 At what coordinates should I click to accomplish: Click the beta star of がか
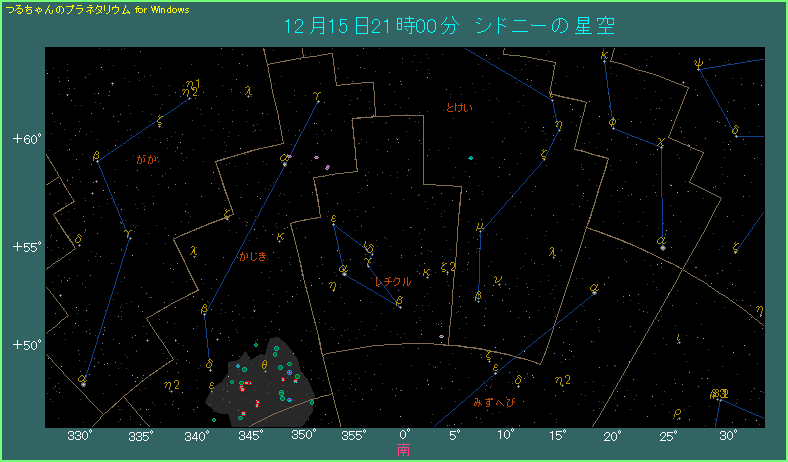[97, 158]
